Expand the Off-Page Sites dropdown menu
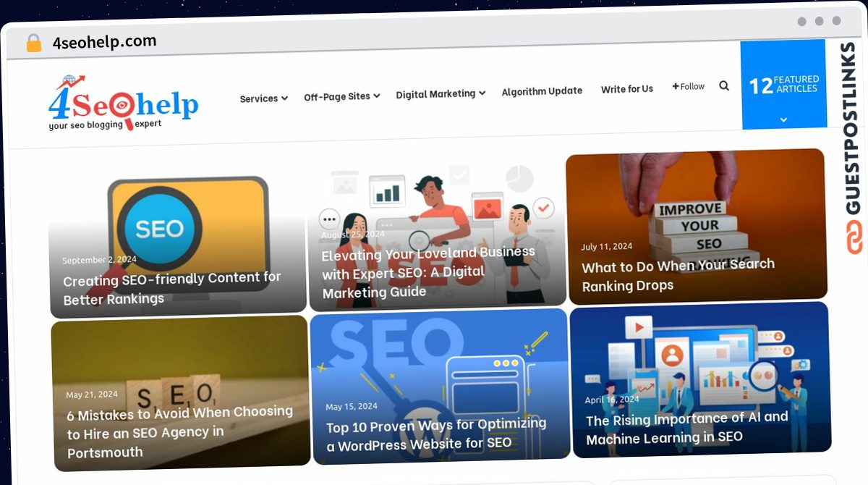This screenshot has height=485, width=868. [x=342, y=96]
